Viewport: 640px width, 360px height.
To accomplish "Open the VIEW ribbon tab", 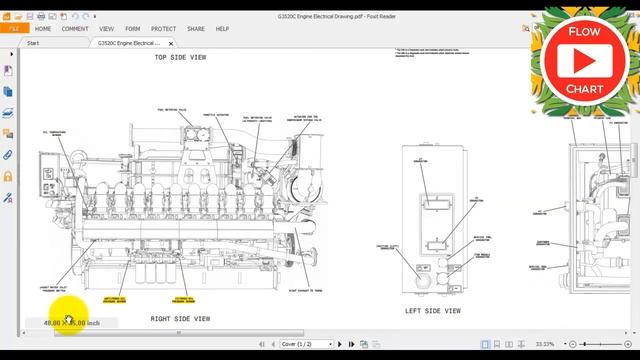I will tap(107, 29).
